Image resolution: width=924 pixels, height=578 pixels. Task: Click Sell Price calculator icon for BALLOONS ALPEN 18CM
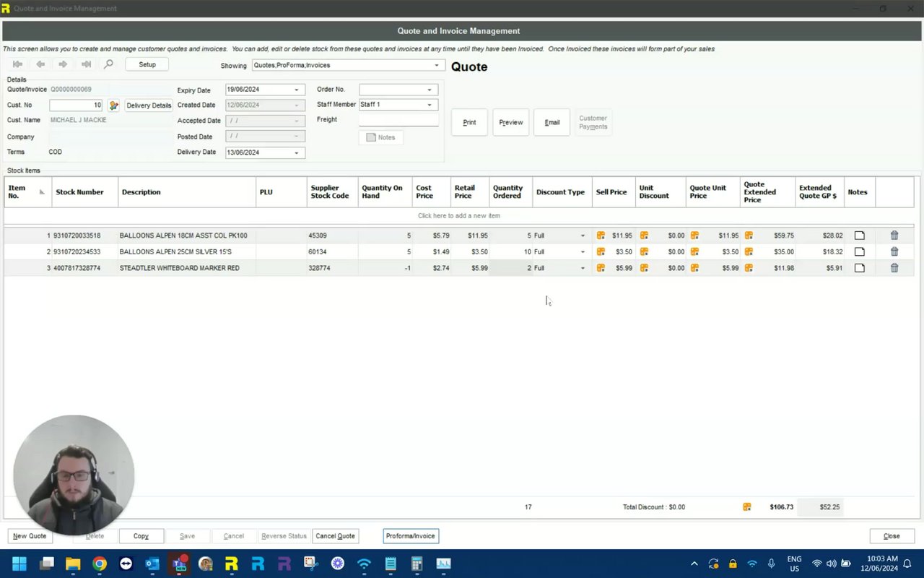601,236
